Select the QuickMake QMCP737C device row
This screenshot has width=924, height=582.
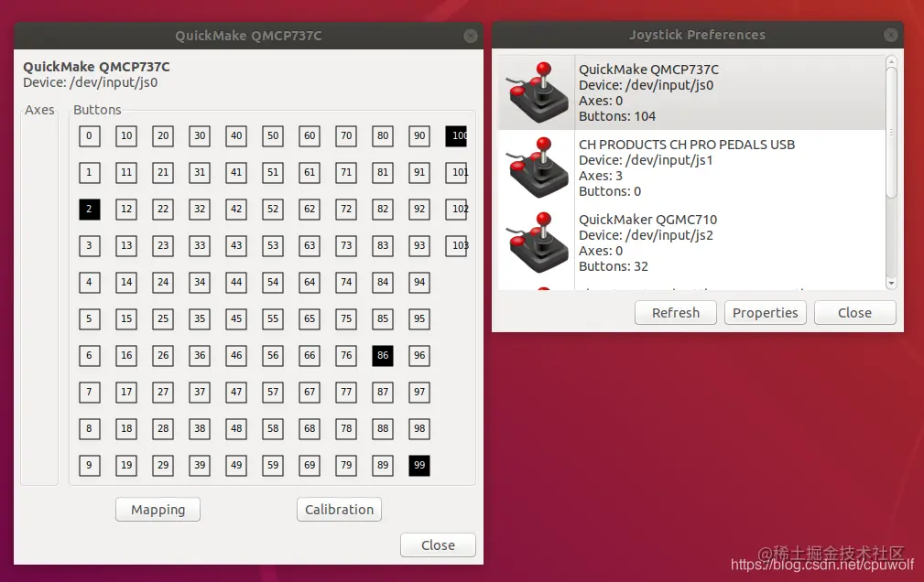(691, 92)
